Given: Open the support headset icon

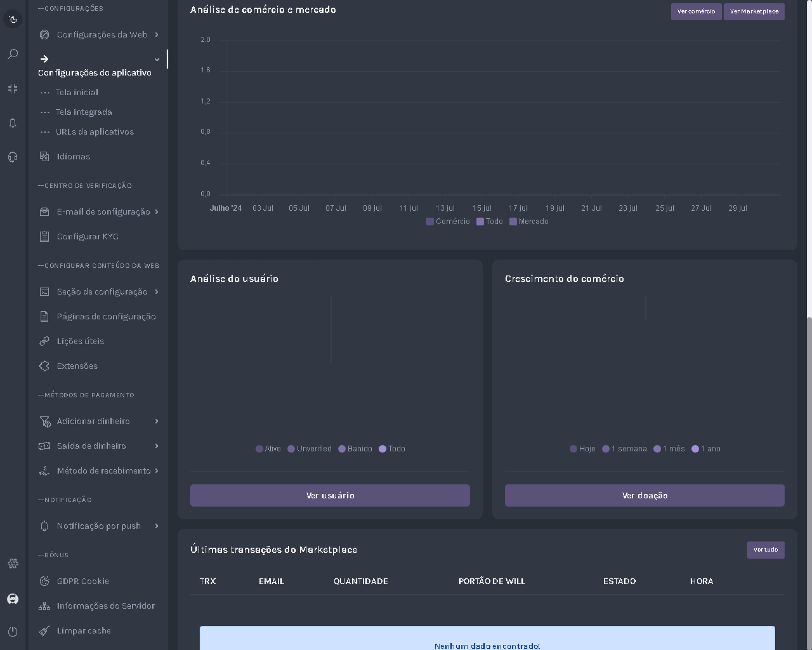Looking at the screenshot, I should tap(13, 157).
